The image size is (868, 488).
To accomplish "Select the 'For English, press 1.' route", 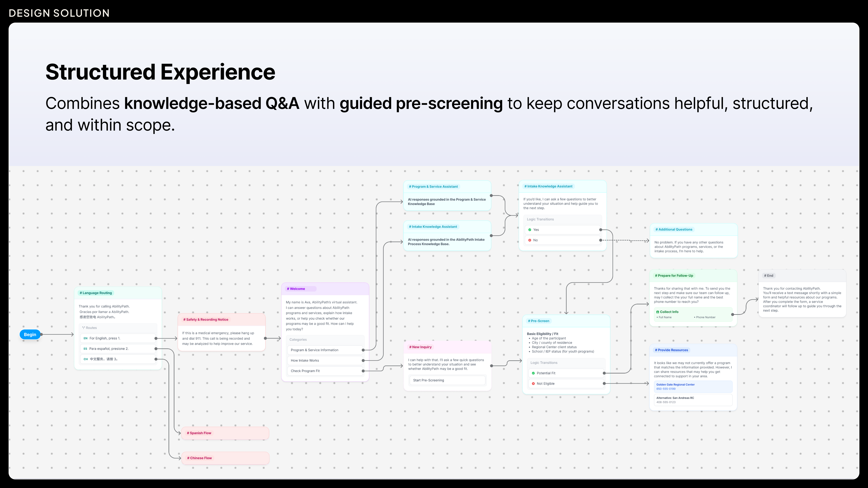I will coord(118,338).
